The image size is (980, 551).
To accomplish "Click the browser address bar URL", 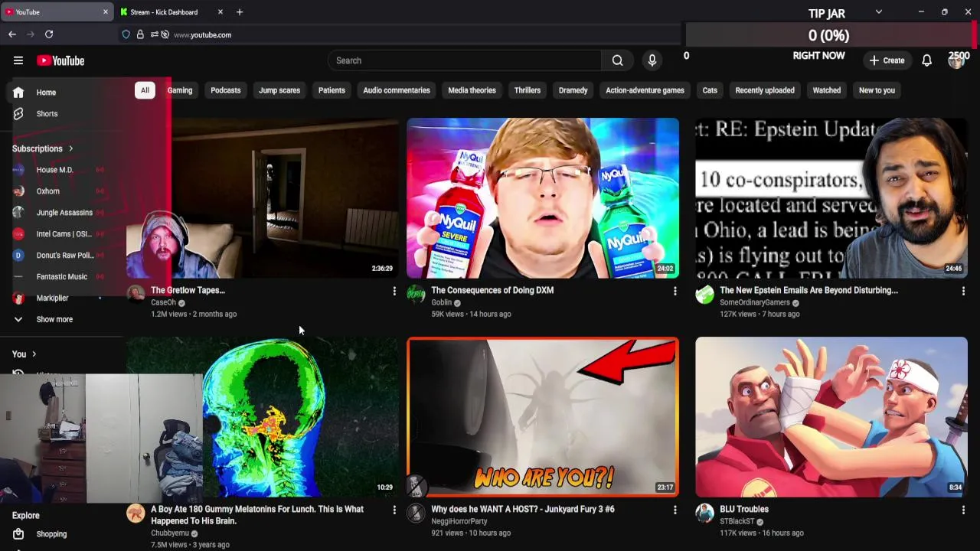I will pyautogui.click(x=202, y=34).
